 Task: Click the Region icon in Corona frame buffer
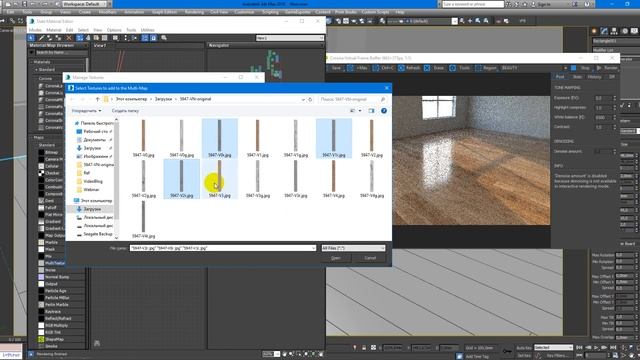point(478,68)
